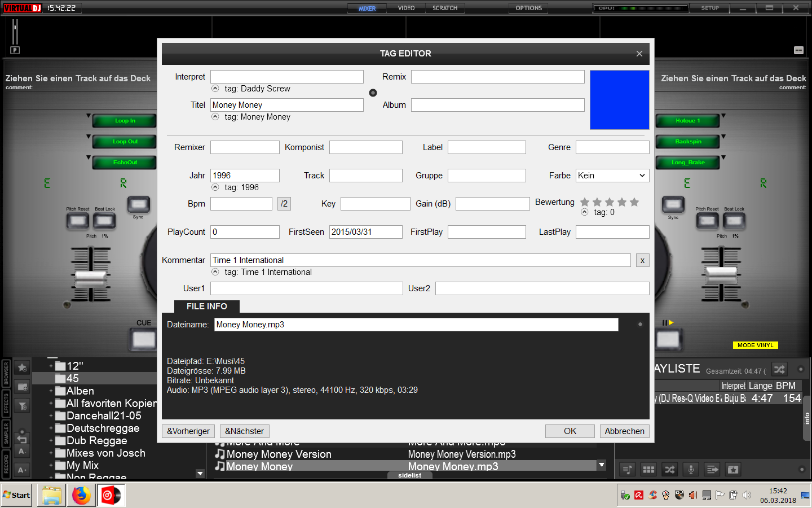Apply Jahr tag 1996 via its arrow

pyautogui.click(x=215, y=187)
